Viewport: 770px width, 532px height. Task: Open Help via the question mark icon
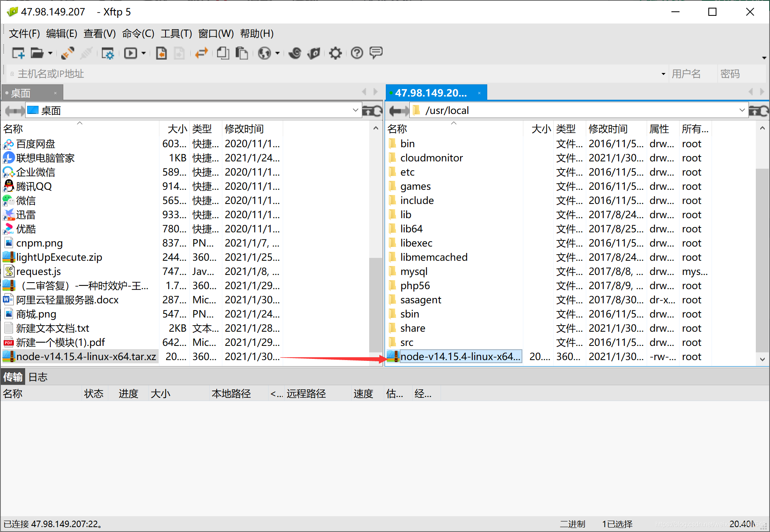357,53
